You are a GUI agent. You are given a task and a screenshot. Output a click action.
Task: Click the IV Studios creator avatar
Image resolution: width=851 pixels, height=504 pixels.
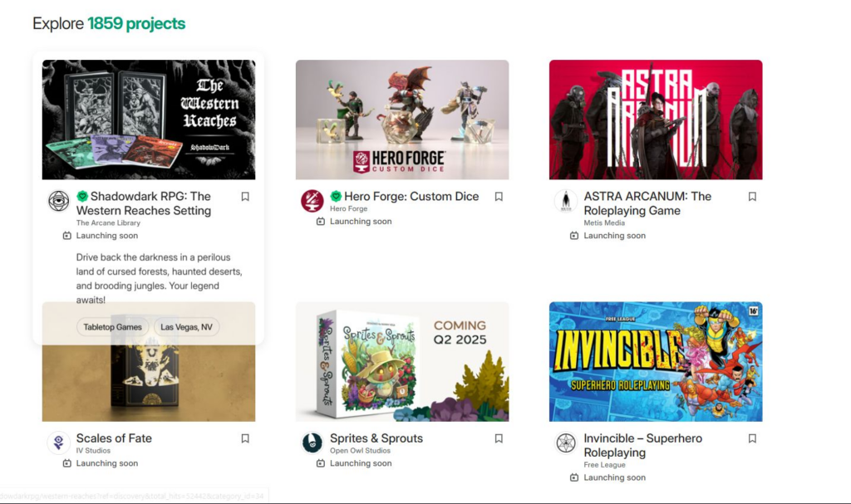pos(59,443)
